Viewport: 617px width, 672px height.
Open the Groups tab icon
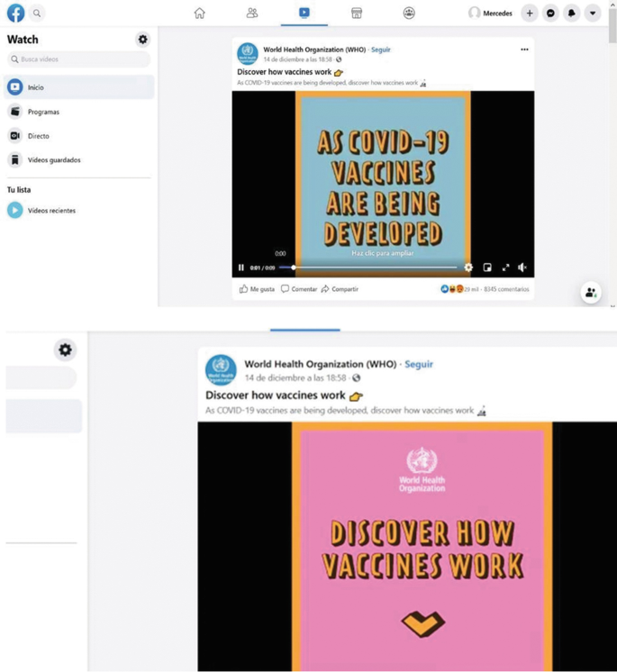[409, 14]
